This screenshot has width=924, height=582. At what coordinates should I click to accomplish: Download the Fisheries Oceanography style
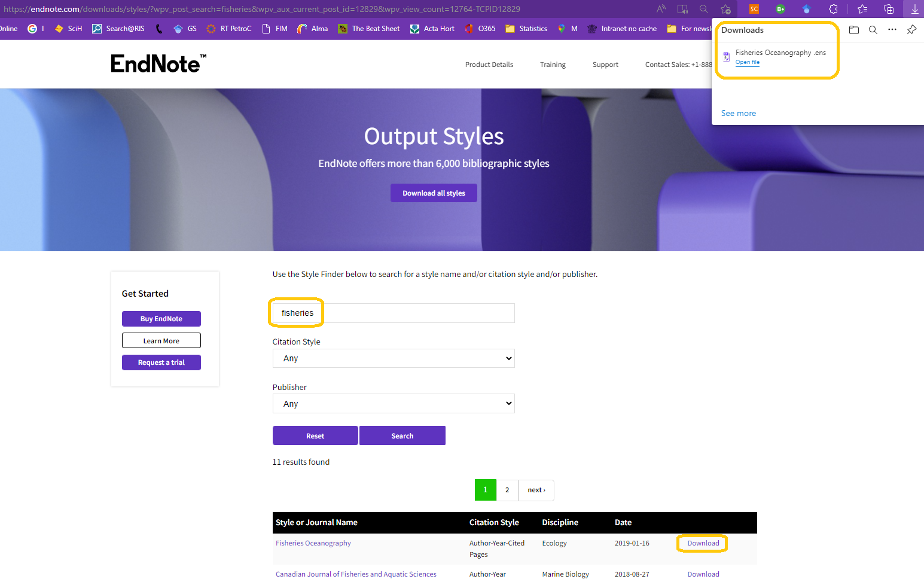[x=703, y=543]
